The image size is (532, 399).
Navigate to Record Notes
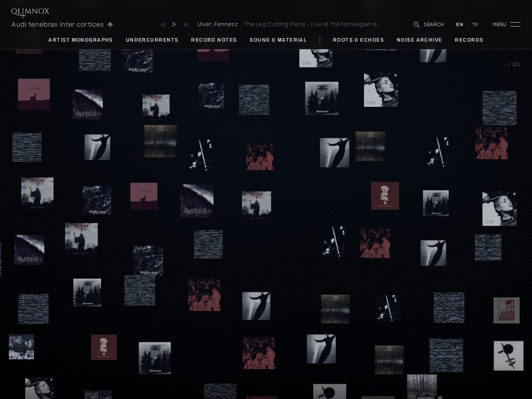click(214, 40)
